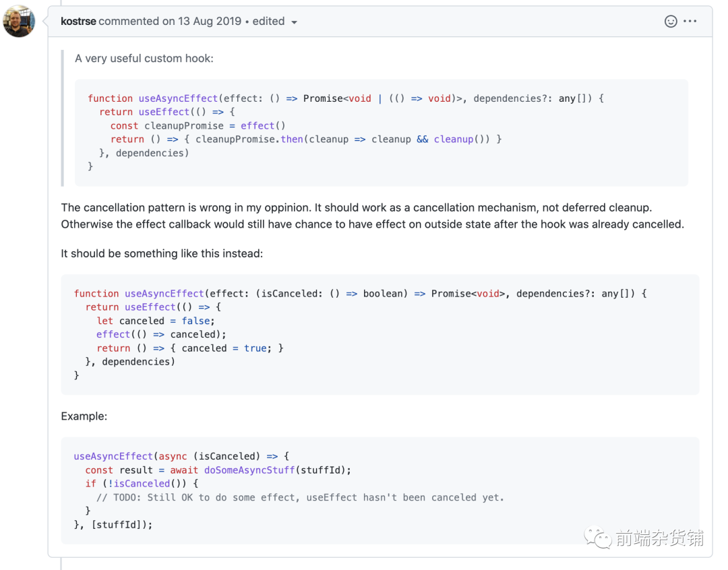Select the line "return () => { canceled = true; }"
This screenshot has height=570, width=728.
(190, 348)
